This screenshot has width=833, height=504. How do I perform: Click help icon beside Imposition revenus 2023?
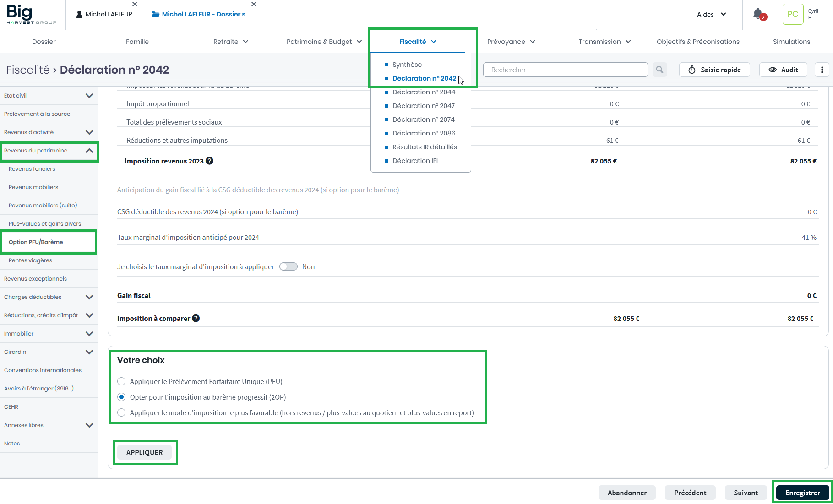pos(209,161)
